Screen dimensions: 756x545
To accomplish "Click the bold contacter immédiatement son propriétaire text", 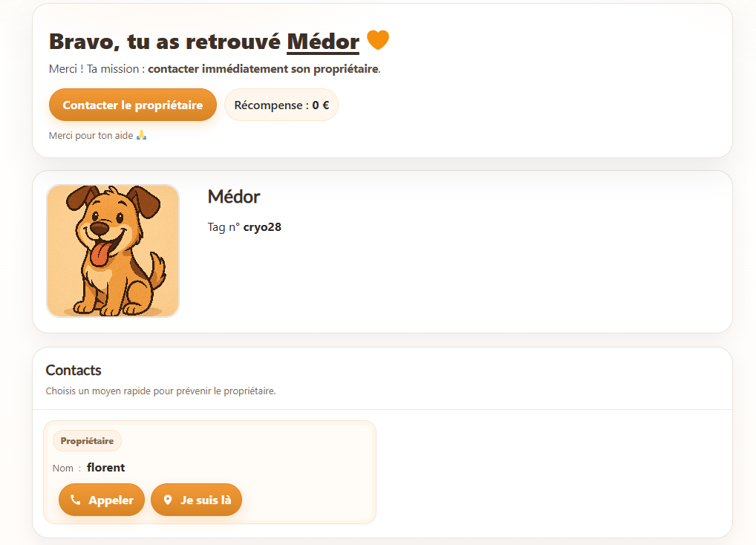I will click(263, 69).
